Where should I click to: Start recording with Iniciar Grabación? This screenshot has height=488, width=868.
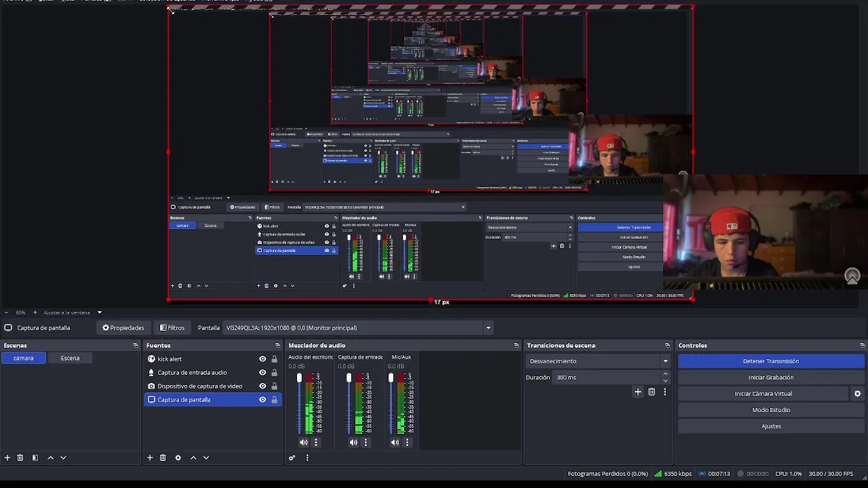(x=771, y=378)
